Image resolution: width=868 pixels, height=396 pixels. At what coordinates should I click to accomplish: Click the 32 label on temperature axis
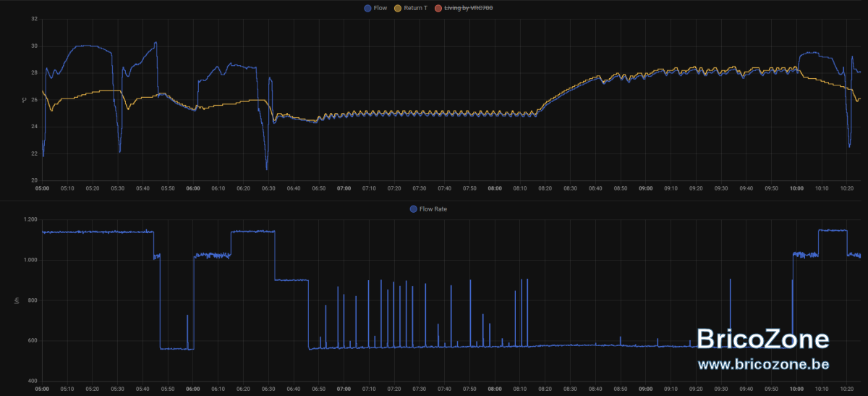point(34,19)
